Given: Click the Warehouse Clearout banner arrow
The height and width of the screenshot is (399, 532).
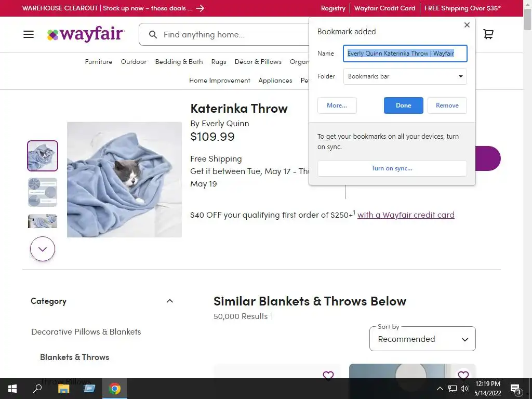Looking at the screenshot, I should tap(200, 8).
